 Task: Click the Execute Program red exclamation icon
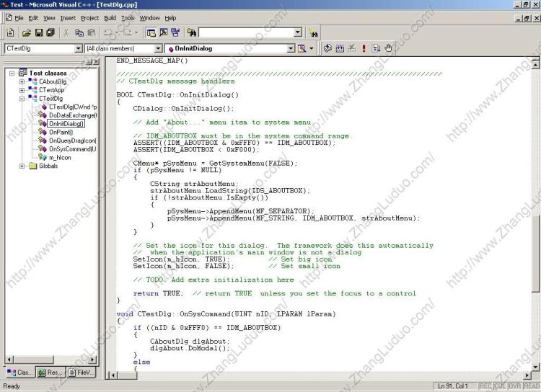[x=364, y=48]
